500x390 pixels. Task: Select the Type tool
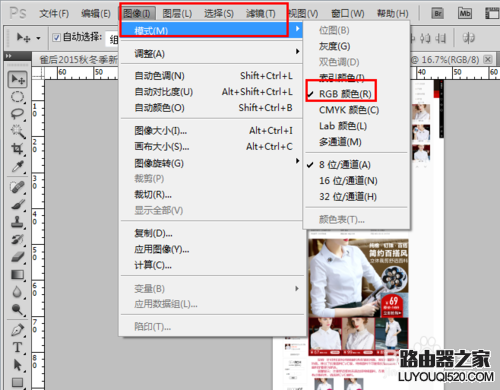coord(17,347)
